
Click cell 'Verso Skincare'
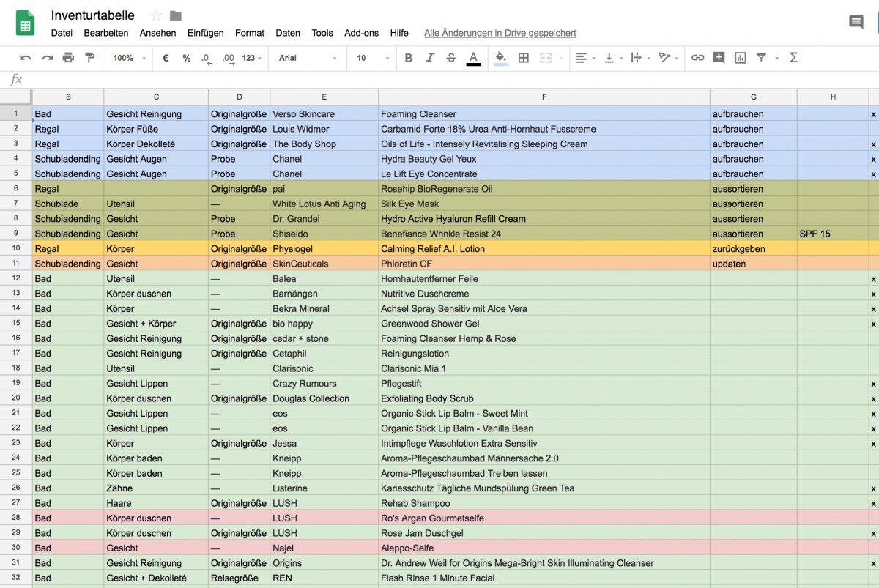(x=324, y=114)
